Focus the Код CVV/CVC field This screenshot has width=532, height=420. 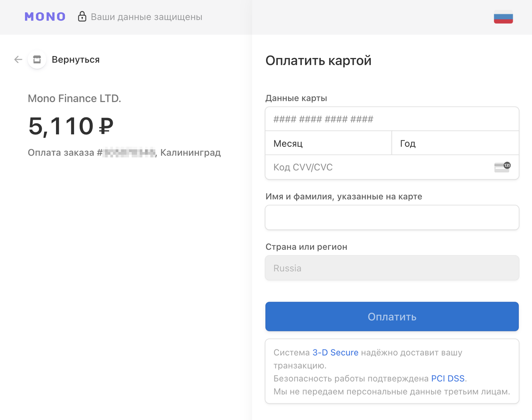click(x=392, y=167)
